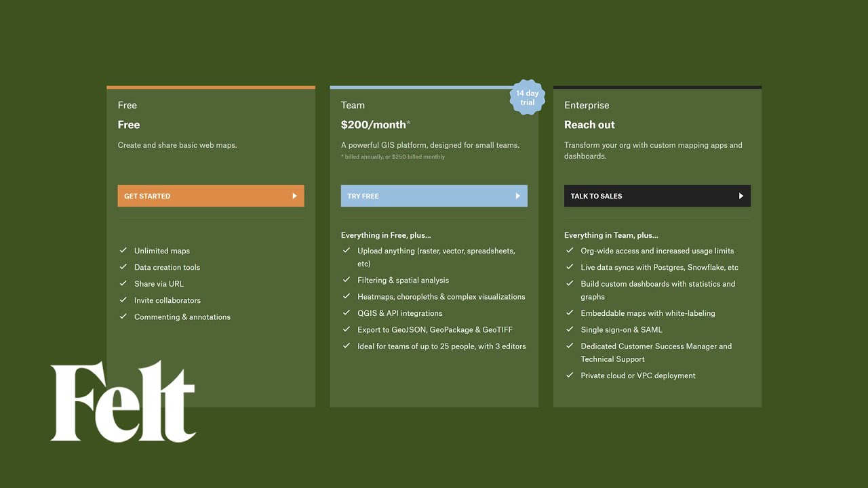Click 'Transform your org' description
Image resolution: width=868 pixels, height=488 pixels.
pyautogui.click(x=653, y=150)
